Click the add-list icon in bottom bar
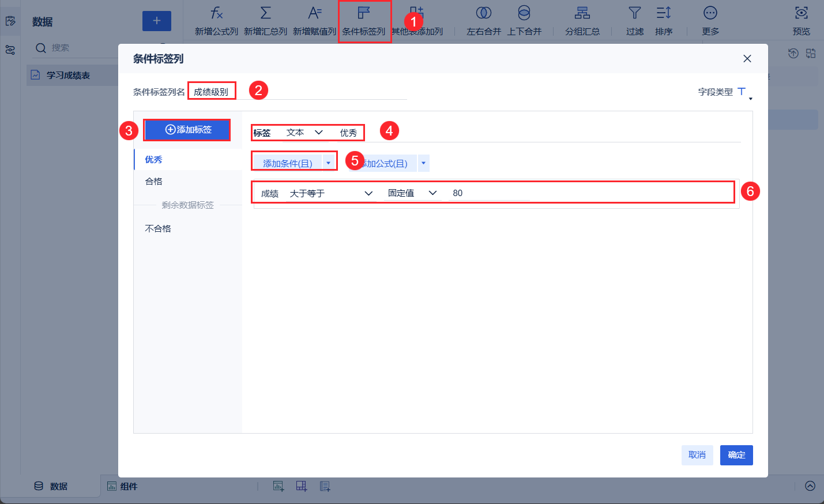This screenshot has height=504, width=824. [x=325, y=486]
